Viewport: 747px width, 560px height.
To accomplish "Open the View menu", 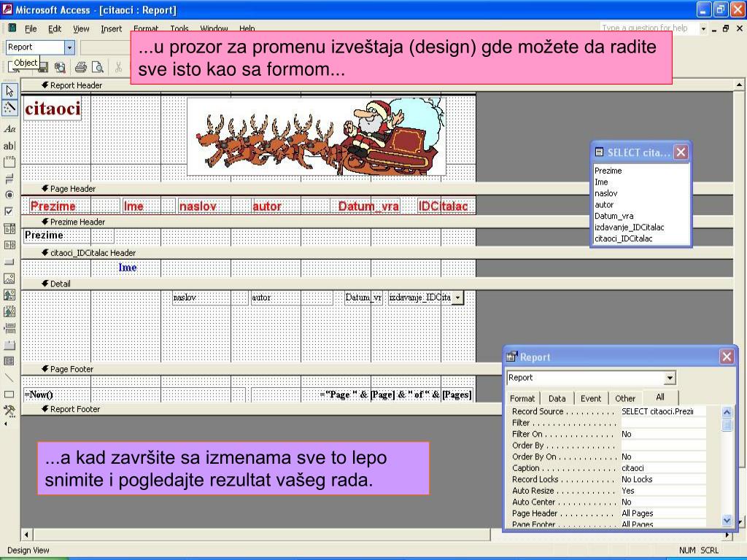I will click(81, 28).
